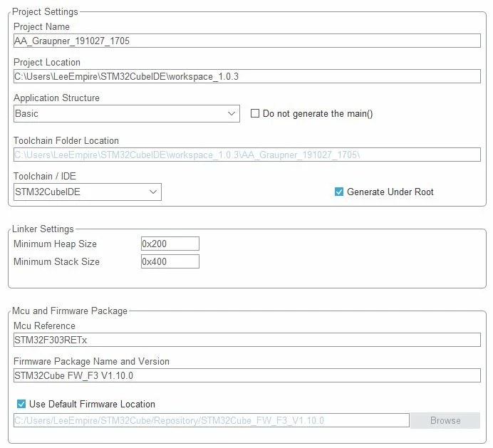This screenshot has width=493, height=448.
Task: Click the Minimum Heap Size field
Action: pyautogui.click(x=170, y=244)
